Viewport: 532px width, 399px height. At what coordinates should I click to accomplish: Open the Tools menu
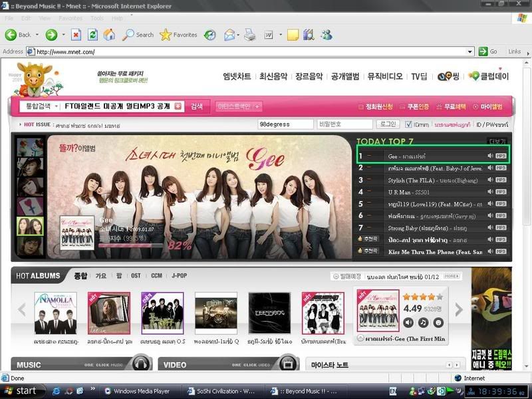[x=96, y=19]
